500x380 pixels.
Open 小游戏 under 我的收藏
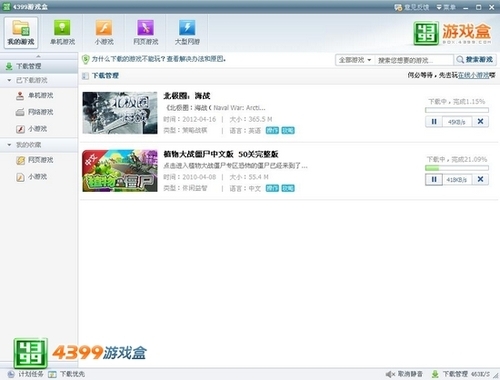[x=32, y=177]
